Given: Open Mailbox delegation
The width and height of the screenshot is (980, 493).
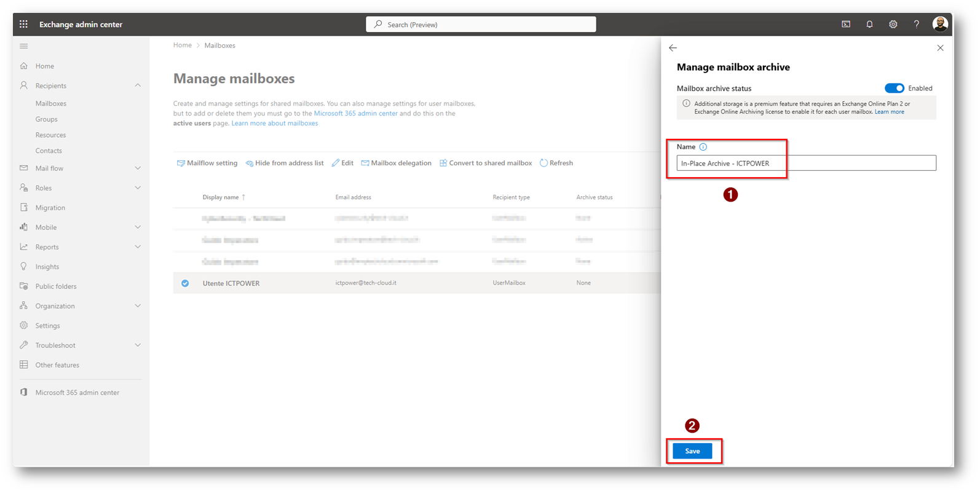Looking at the screenshot, I should pyautogui.click(x=396, y=163).
